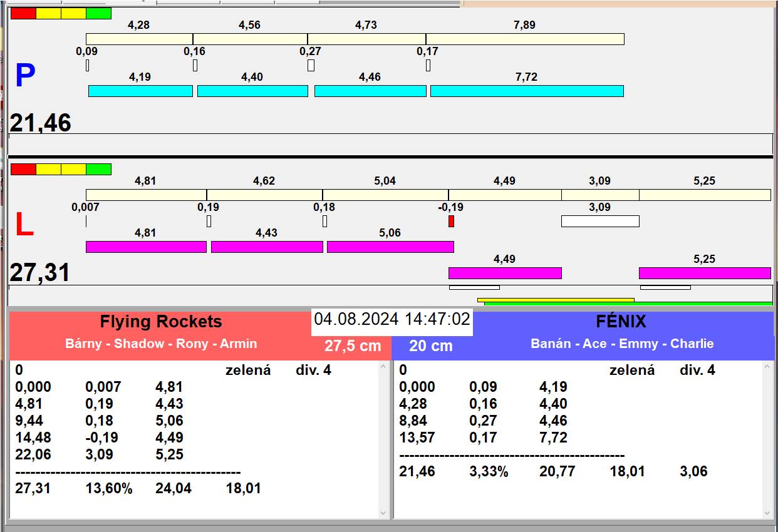Select the red false-start marker for -0,19
This screenshot has width=778, height=532.
tap(451, 221)
